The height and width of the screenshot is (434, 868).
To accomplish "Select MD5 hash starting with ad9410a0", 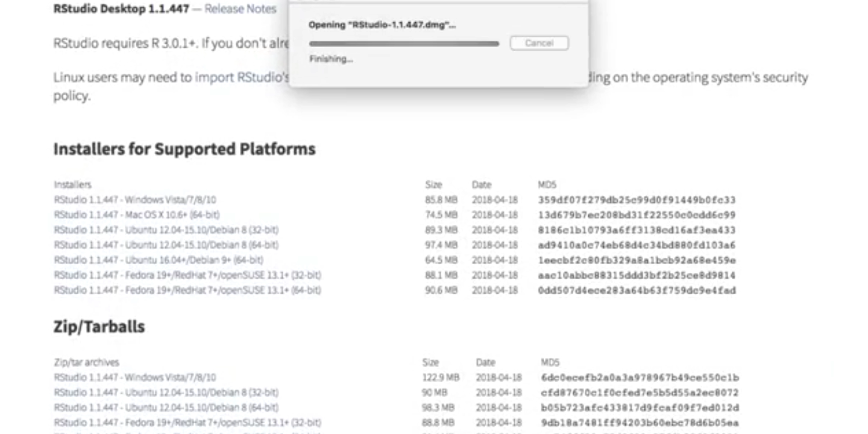I will click(x=637, y=245).
